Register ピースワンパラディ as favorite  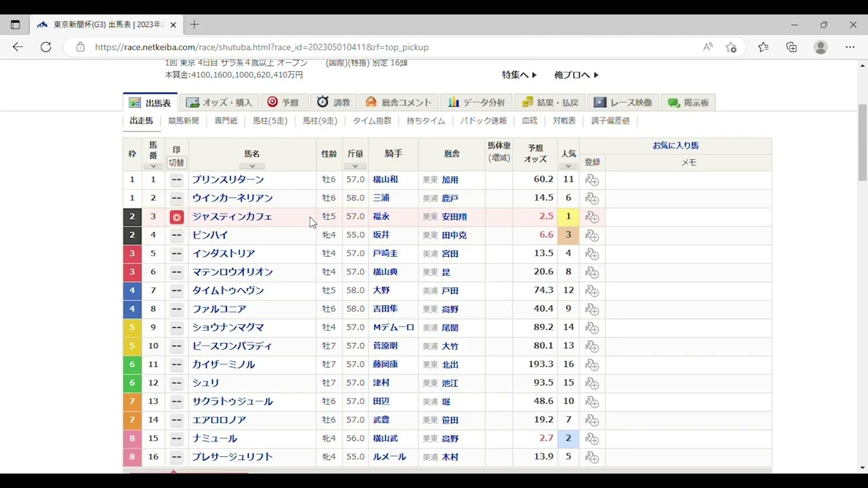click(x=592, y=346)
